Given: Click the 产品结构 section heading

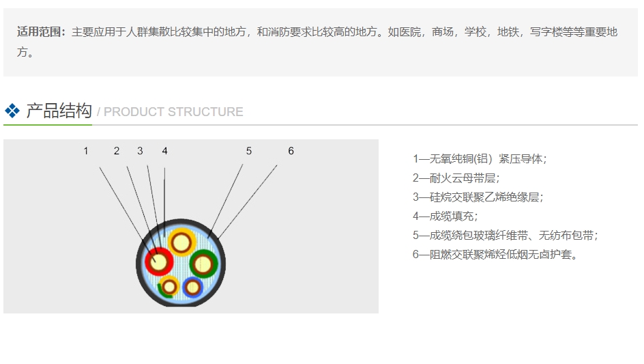Looking at the screenshot, I should pyautogui.click(x=59, y=111).
